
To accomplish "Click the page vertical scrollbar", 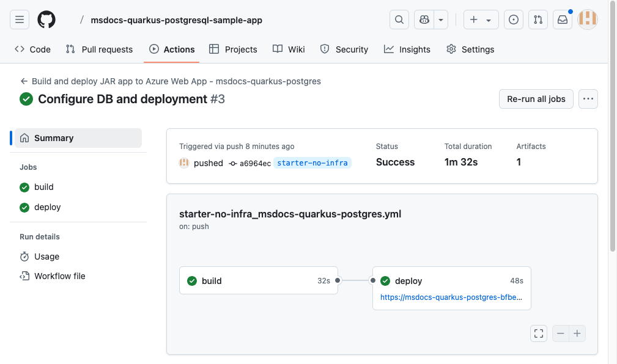I will 613,126.
